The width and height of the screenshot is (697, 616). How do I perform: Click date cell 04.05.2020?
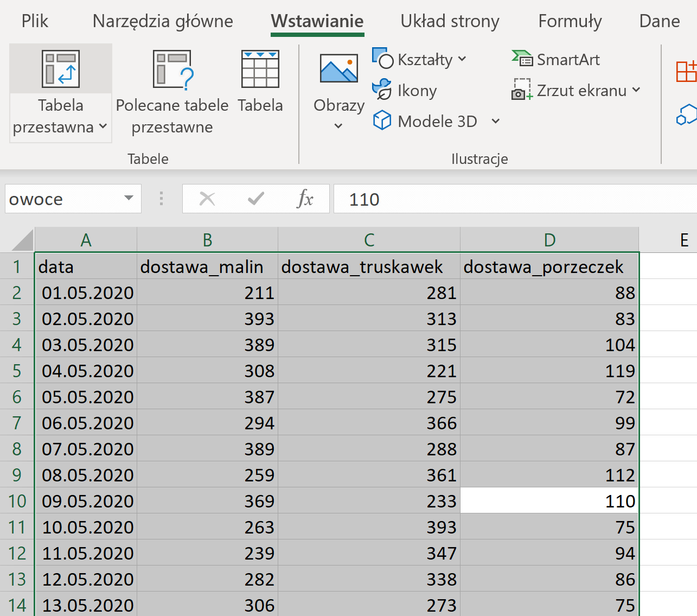(86, 371)
